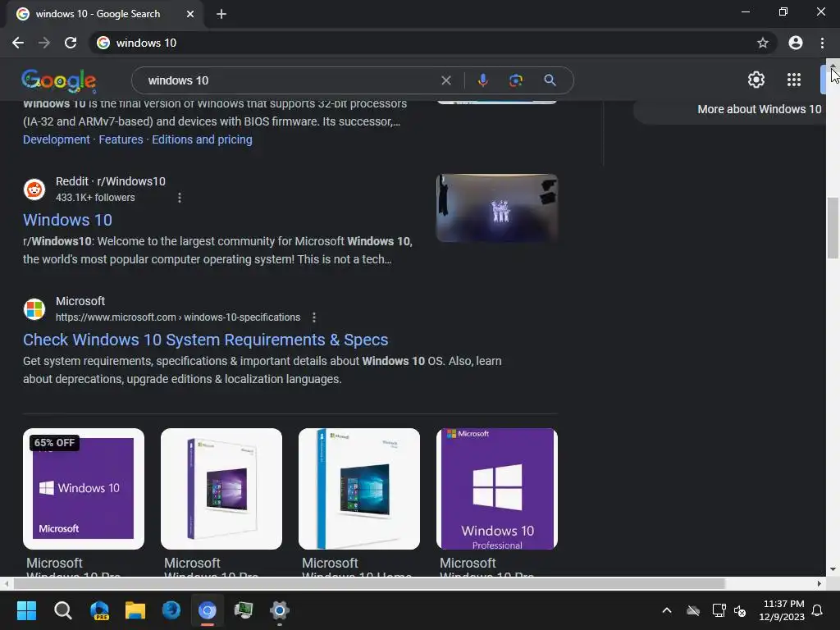Open the purple boxed Windows 10 Pro product
This screenshot has width=840, height=630.
coord(221,489)
